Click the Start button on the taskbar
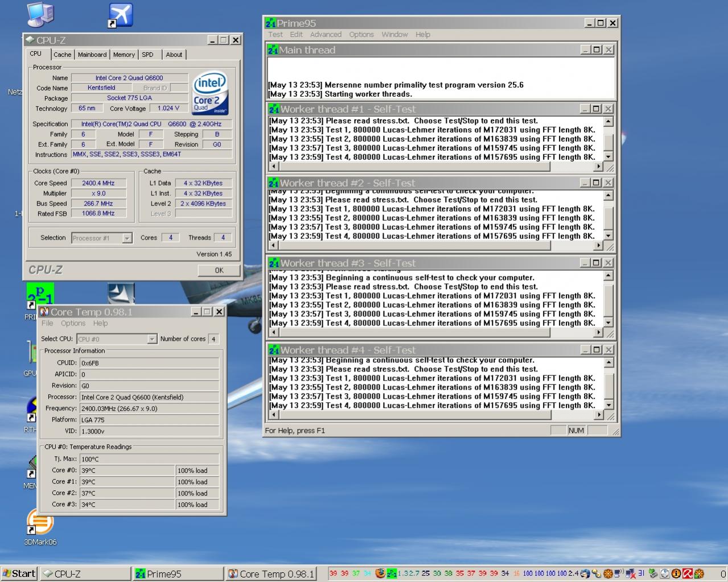728x582 pixels. [x=19, y=573]
